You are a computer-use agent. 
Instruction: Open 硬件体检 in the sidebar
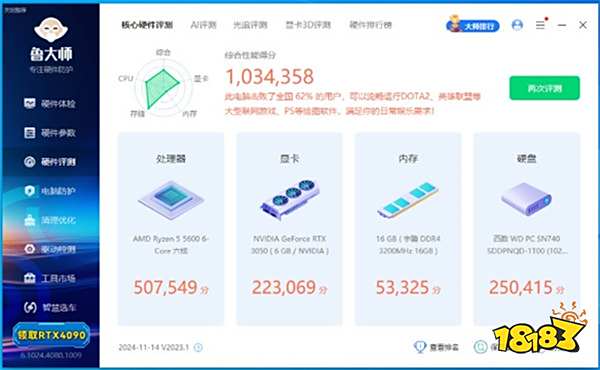tap(50, 103)
